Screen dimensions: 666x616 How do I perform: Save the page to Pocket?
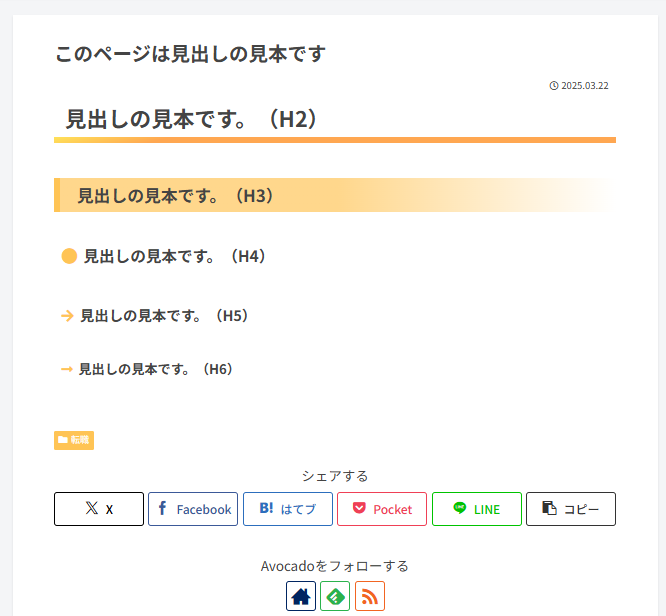coord(382,509)
